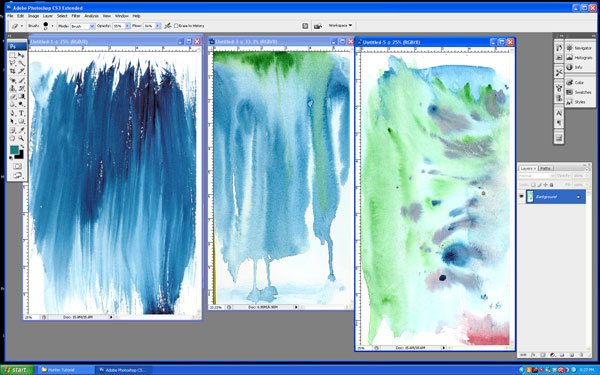The image size is (600, 375).
Task: Select the Move tool
Action: click(21, 55)
